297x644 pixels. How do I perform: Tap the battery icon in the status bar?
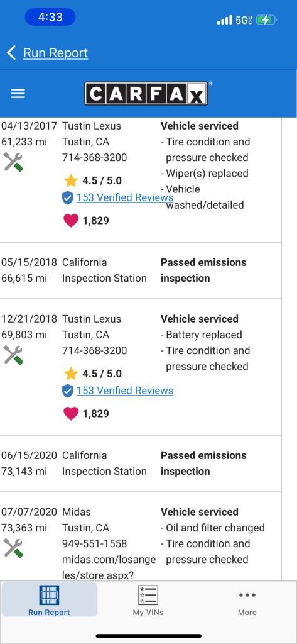(x=266, y=19)
